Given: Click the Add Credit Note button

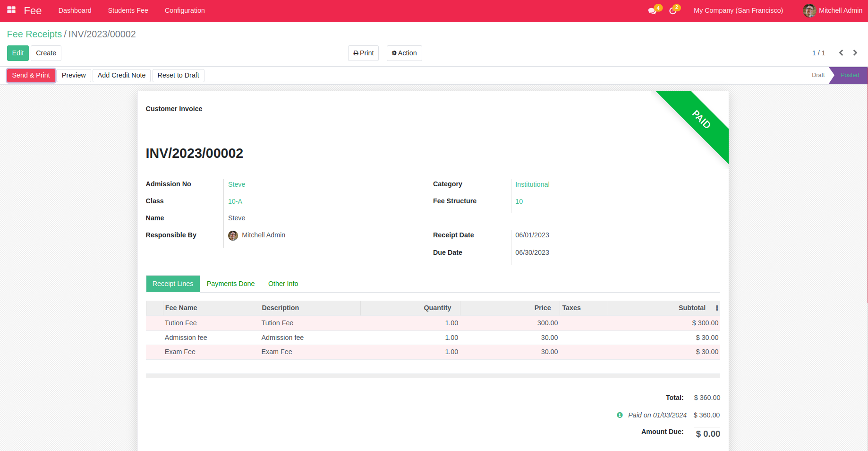Looking at the screenshot, I should (x=121, y=75).
